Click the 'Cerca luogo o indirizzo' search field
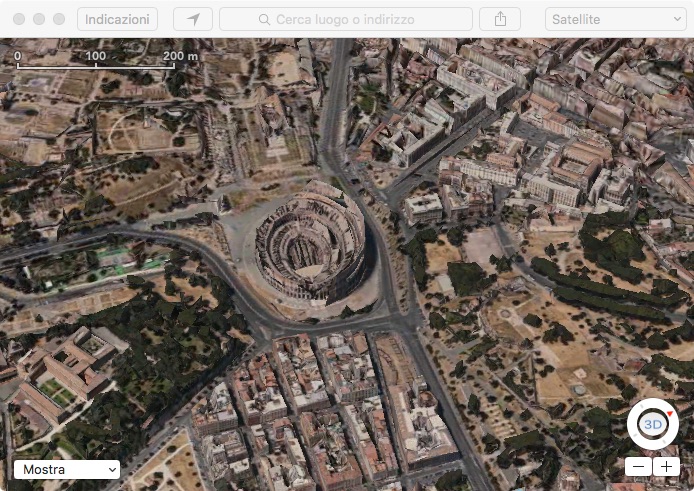The width and height of the screenshot is (694, 491). pyautogui.click(x=355, y=19)
